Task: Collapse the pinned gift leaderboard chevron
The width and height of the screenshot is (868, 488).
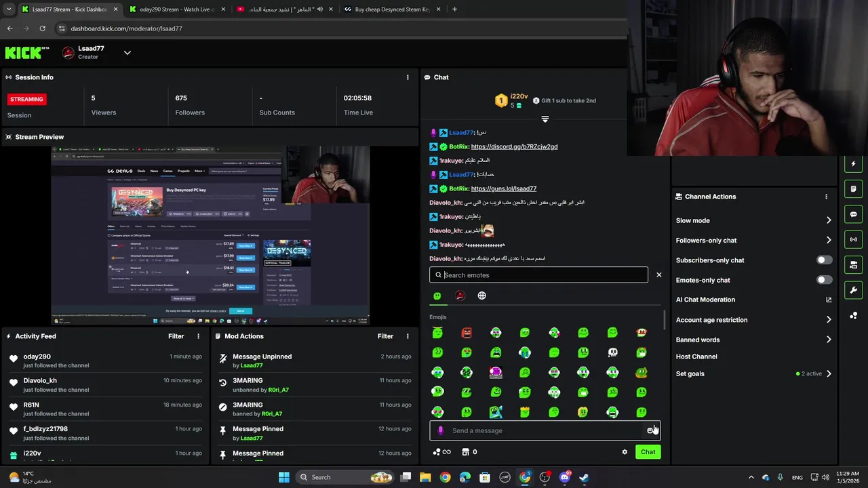Action: coord(545,119)
